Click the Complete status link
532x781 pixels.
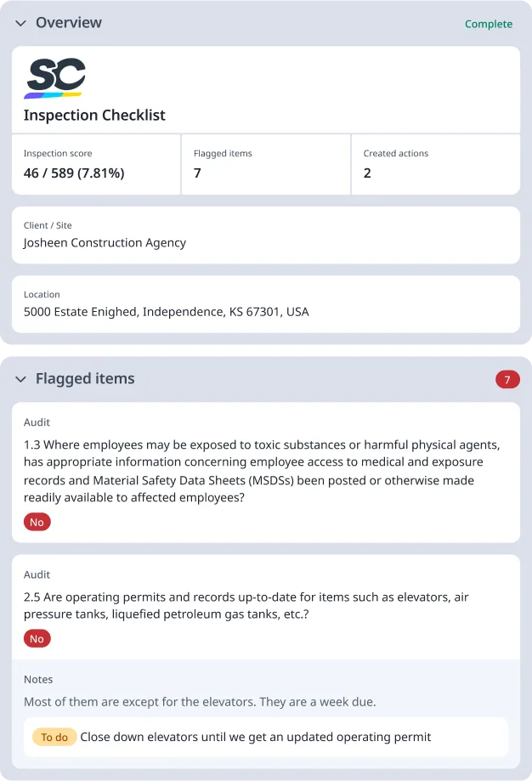coord(489,24)
